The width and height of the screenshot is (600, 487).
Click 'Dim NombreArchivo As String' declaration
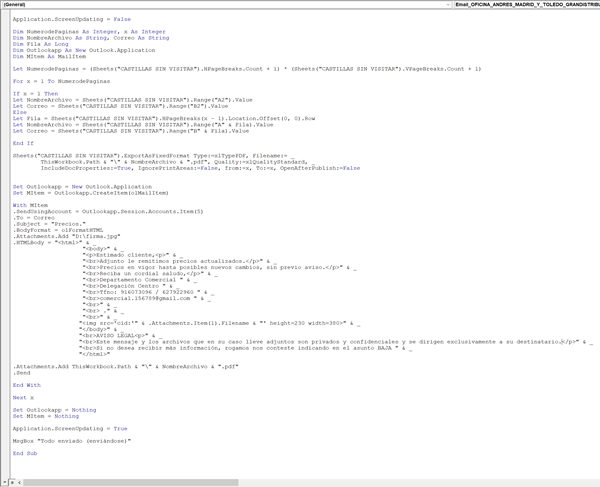tap(91, 38)
